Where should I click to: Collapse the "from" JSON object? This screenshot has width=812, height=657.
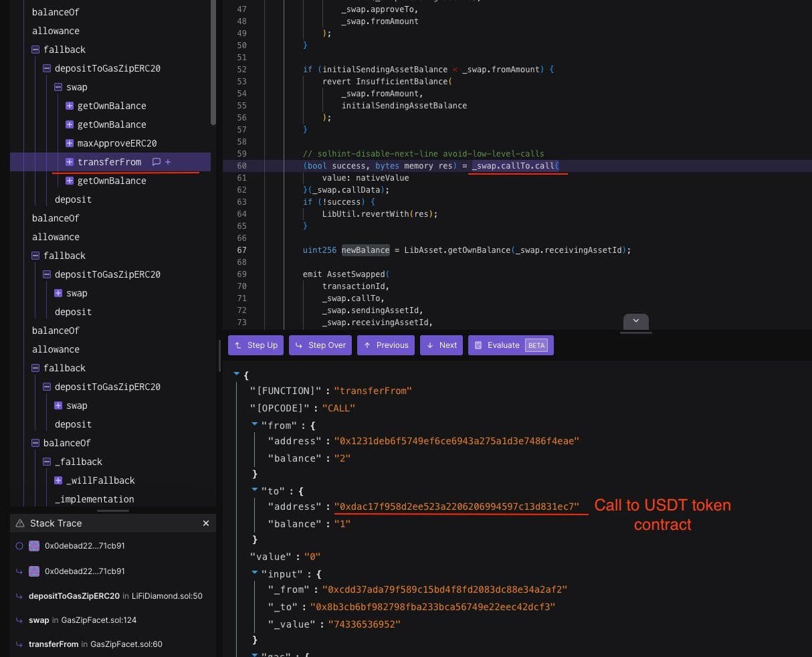(255, 425)
